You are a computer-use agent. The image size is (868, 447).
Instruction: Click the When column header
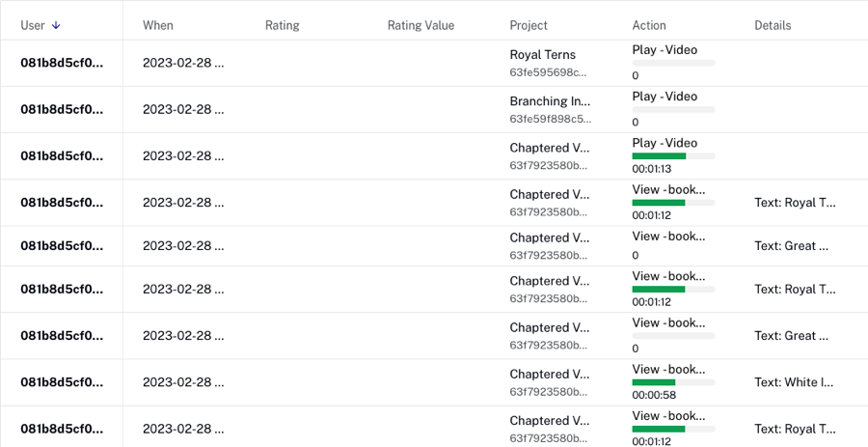(x=158, y=25)
